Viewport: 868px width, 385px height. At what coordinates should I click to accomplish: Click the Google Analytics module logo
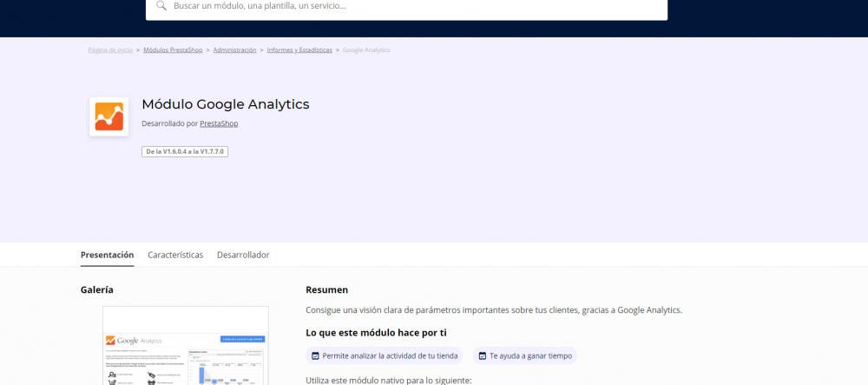[109, 116]
